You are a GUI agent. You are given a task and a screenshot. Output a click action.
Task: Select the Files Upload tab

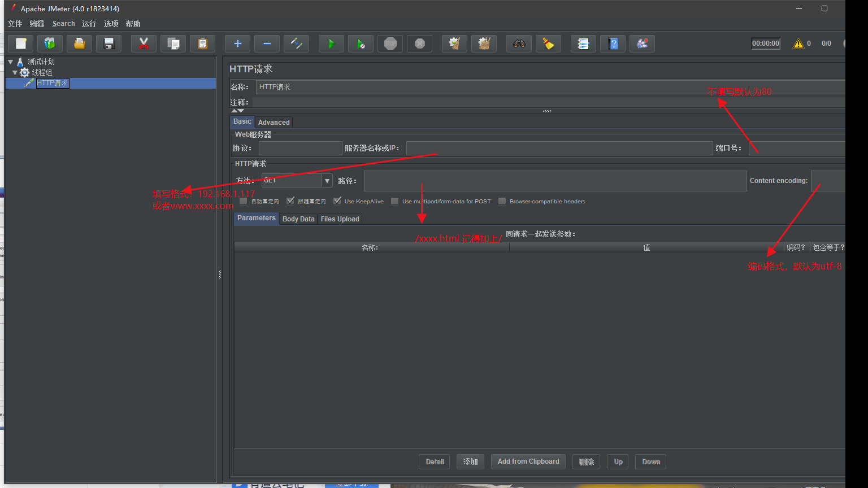340,219
